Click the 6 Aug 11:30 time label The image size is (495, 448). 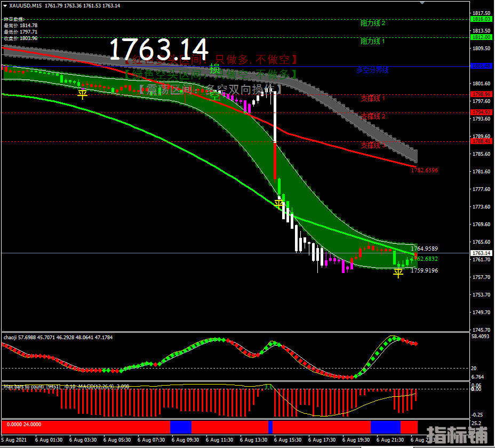point(219,440)
